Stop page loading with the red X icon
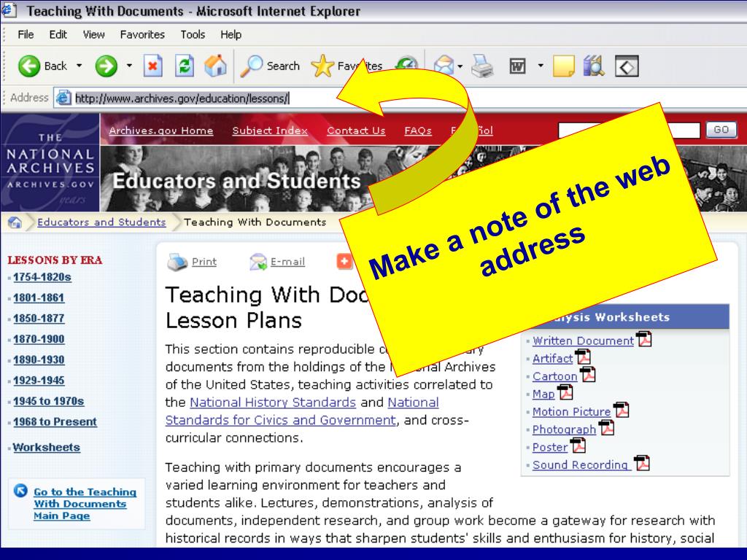The image size is (747, 560). [x=153, y=66]
